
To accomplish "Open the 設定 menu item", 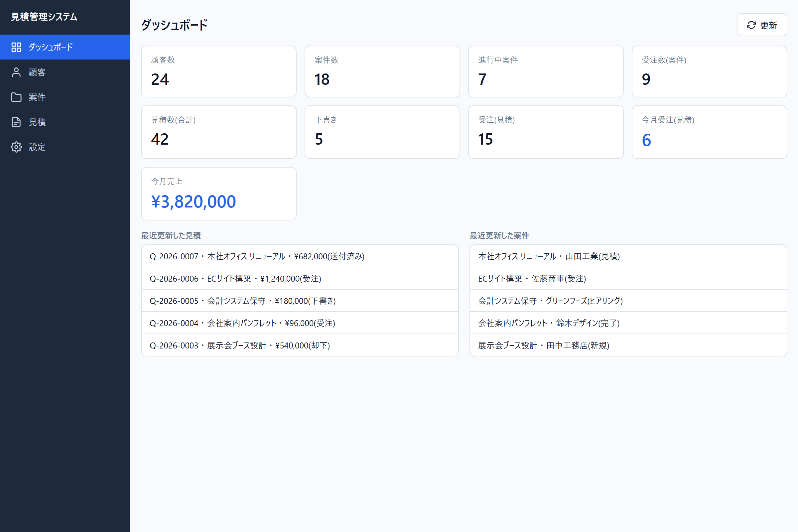I will [65, 147].
